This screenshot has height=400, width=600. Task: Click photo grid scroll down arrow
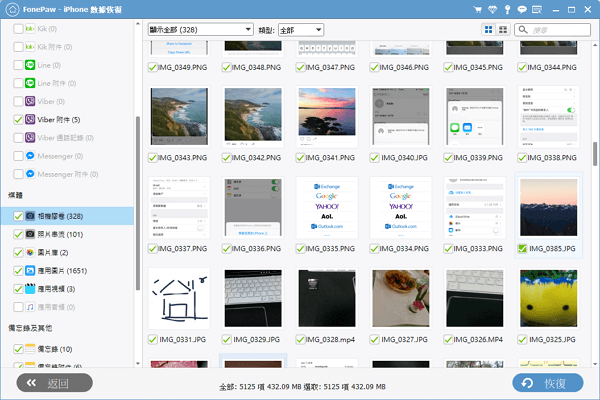pyautogui.click(x=595, y=364)
